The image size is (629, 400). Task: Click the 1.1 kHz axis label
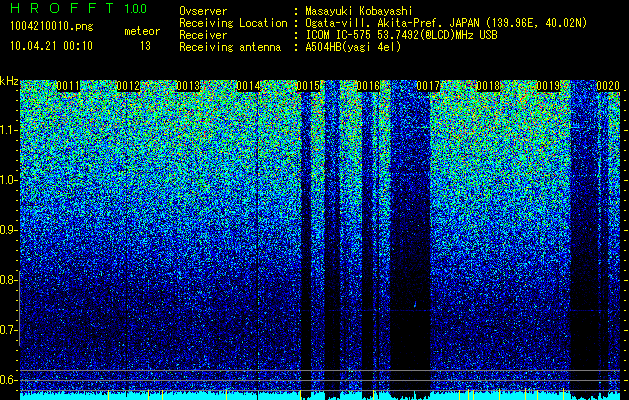click(x=7, y=130)
